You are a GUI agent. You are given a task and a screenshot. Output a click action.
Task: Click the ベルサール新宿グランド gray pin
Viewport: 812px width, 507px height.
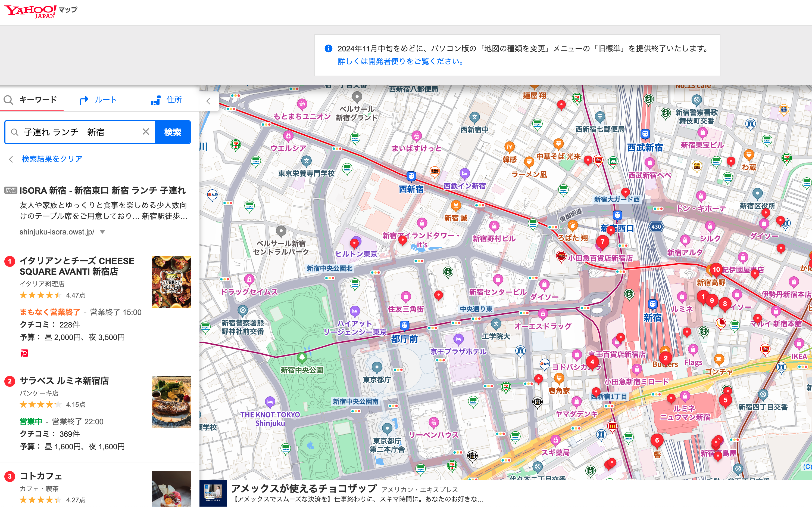pyautogui.click(x=357, y=97)
